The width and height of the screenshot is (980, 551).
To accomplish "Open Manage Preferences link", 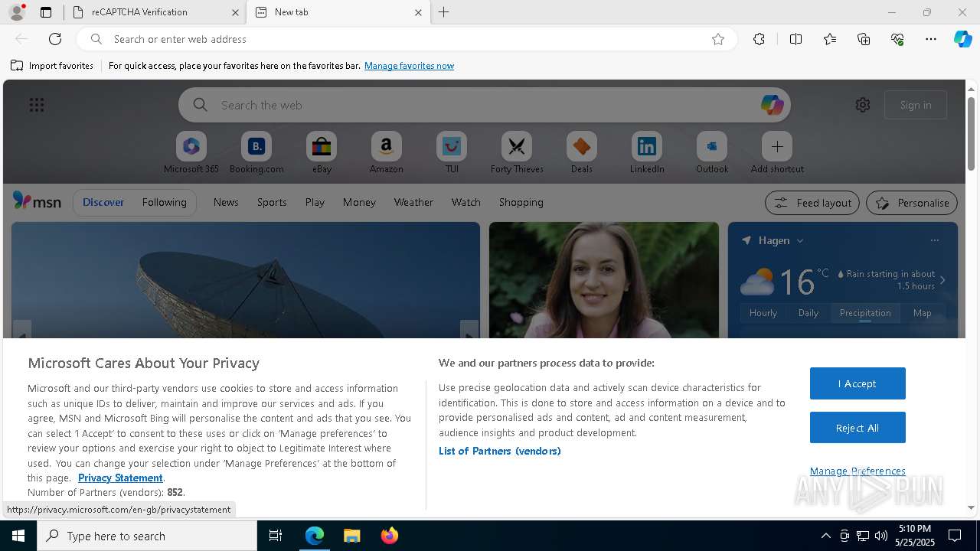I will (x=857, y=471).
